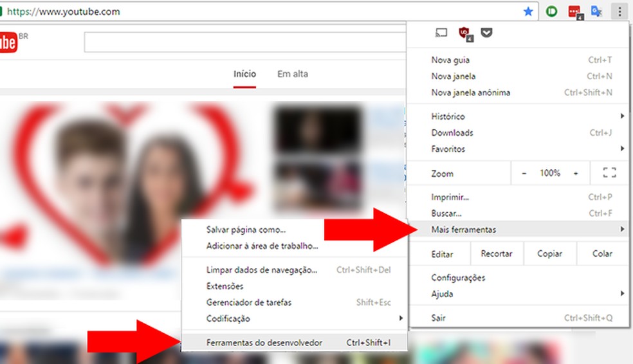
Task: Expand the Histórico submenu
Action: click(518, 116)
